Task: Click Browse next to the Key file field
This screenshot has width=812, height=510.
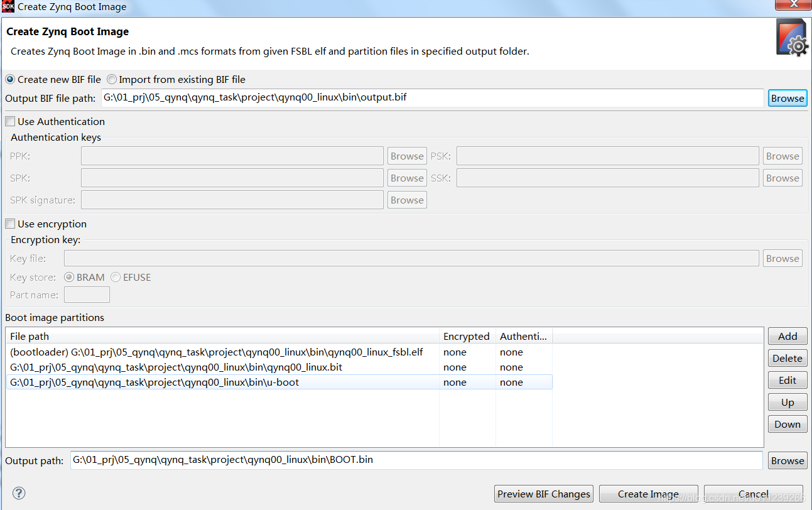Action: [x=782, y=258]
